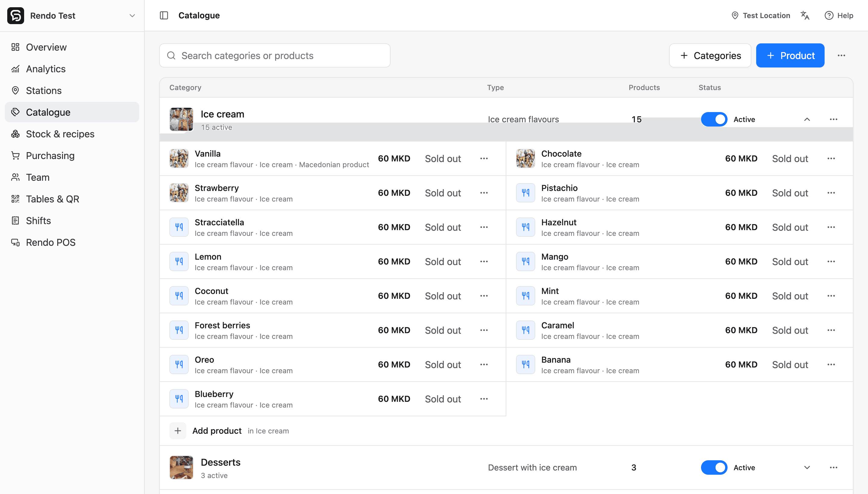Viewport: 868px width, 494px height.
Task: Open Stracciatella row ellipsis menu
Action: click(484, 227)
